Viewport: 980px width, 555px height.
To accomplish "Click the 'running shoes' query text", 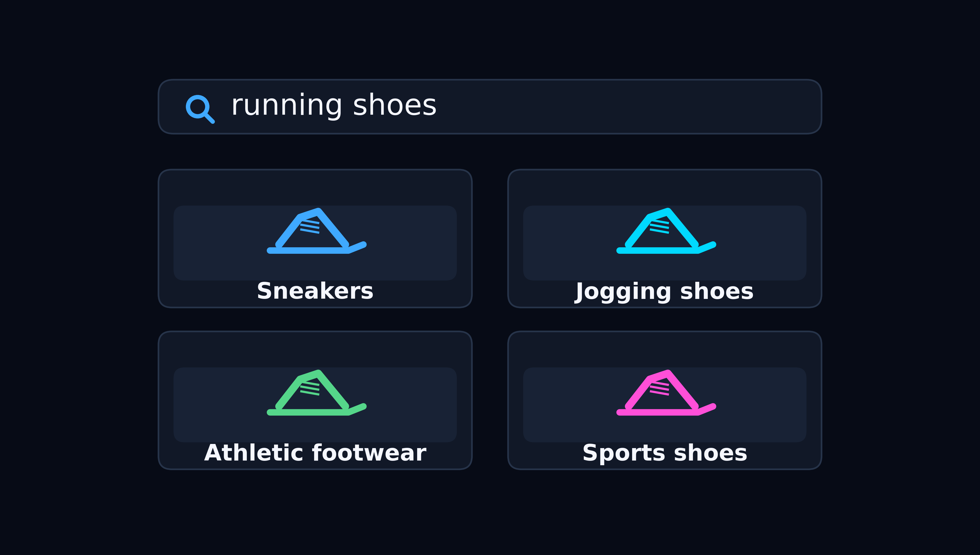I will tap(334, 106).
